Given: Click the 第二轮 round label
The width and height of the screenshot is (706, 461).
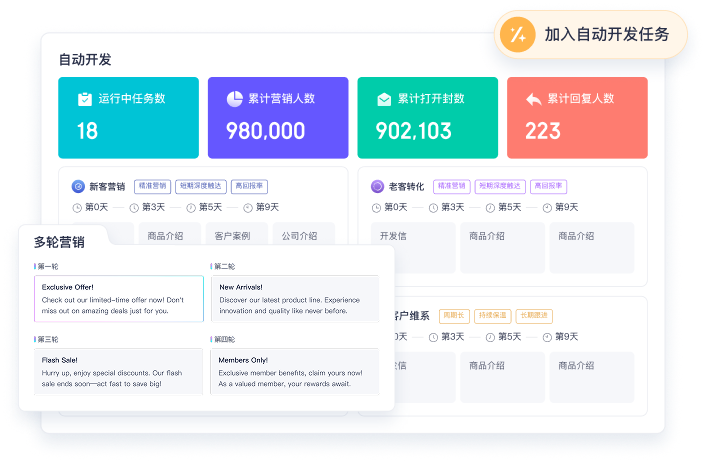Looking at the screenshot, I should pos(225,267).
